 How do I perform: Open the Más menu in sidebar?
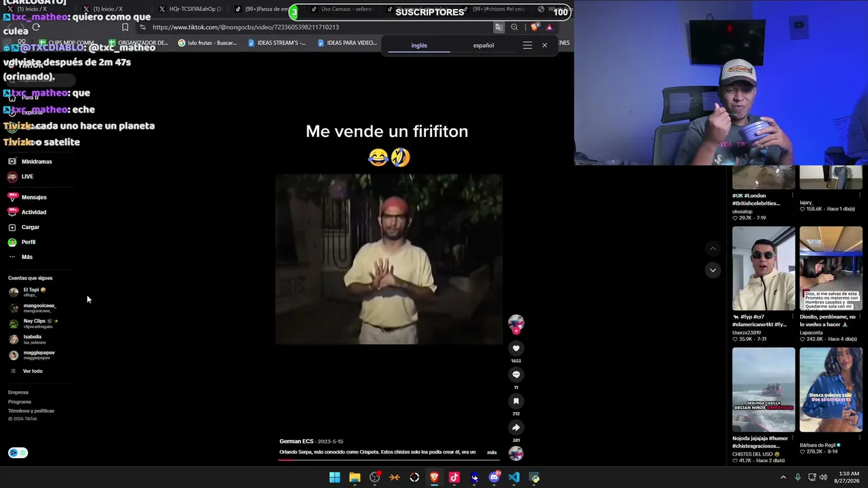pos(20,257)
